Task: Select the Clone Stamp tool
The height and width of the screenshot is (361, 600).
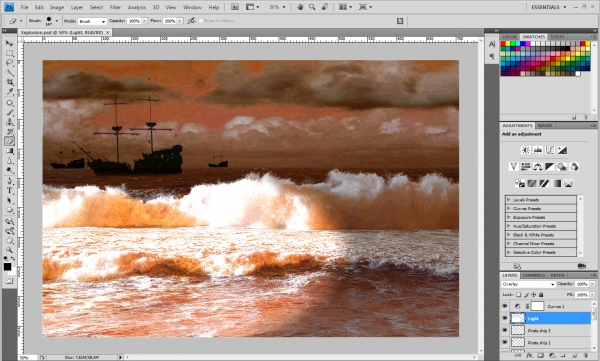Action: [9, 122]
